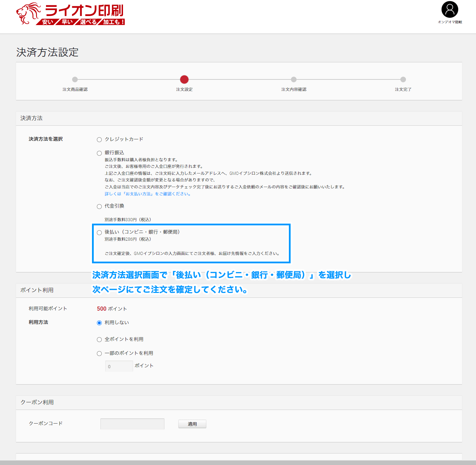Click the points amount input field

pos(119,366)
